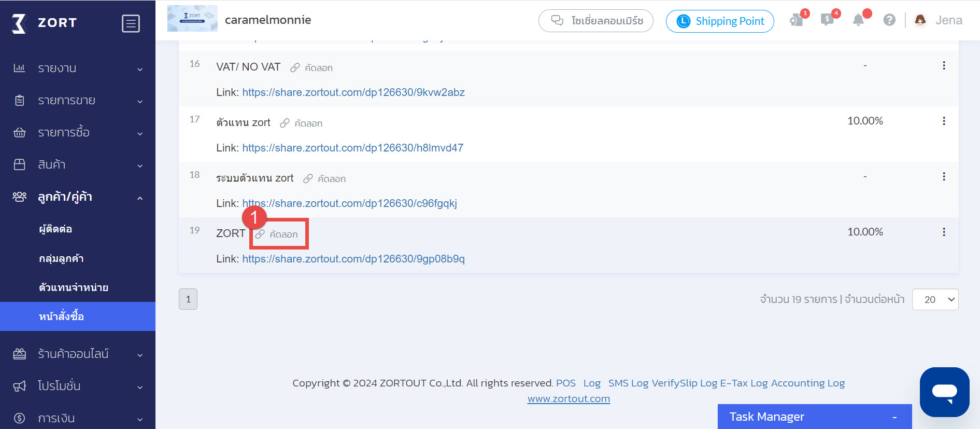
Task: Open the VerifySlip Log footer link
Action: point(684,383)
